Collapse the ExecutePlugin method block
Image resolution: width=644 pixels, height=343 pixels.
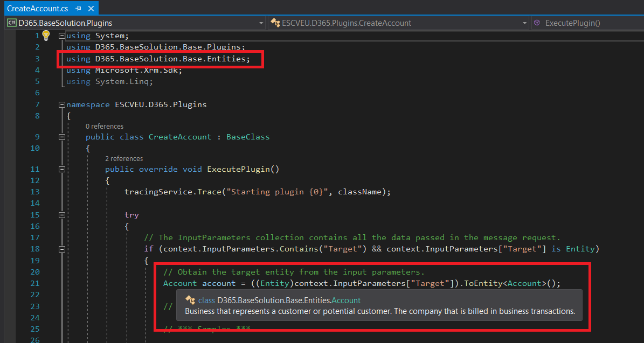pos(62,169)
